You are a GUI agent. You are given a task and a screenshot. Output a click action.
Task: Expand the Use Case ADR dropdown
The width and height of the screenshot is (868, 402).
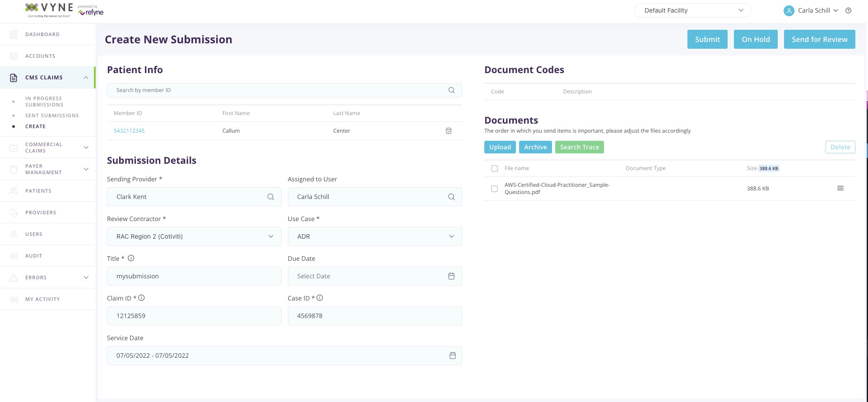click(375, 236)
